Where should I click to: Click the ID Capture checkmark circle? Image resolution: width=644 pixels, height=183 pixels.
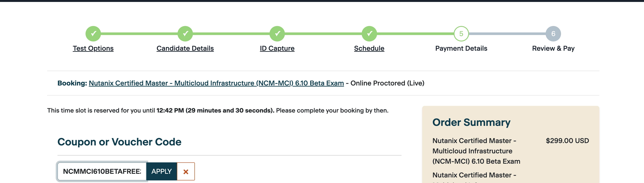277,34
